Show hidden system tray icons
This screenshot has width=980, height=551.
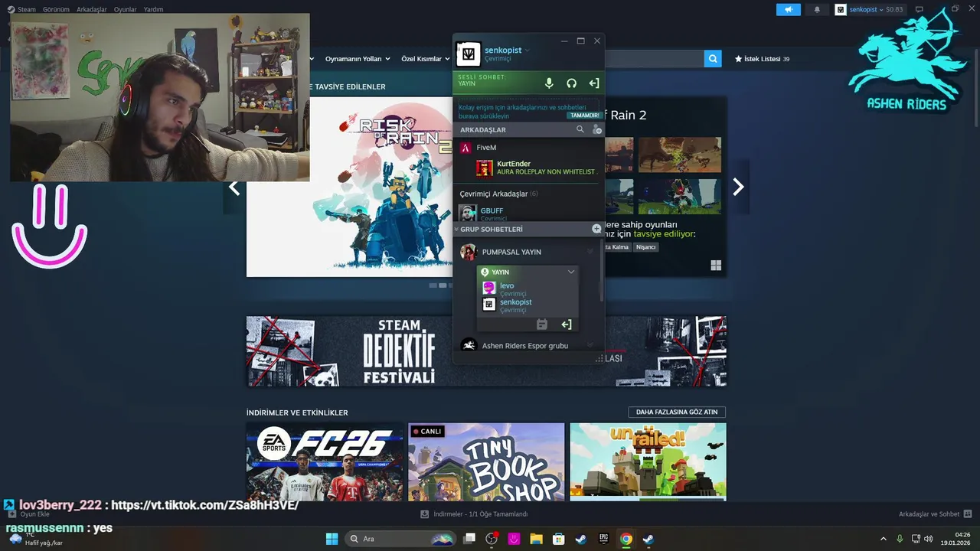point(884,539)
